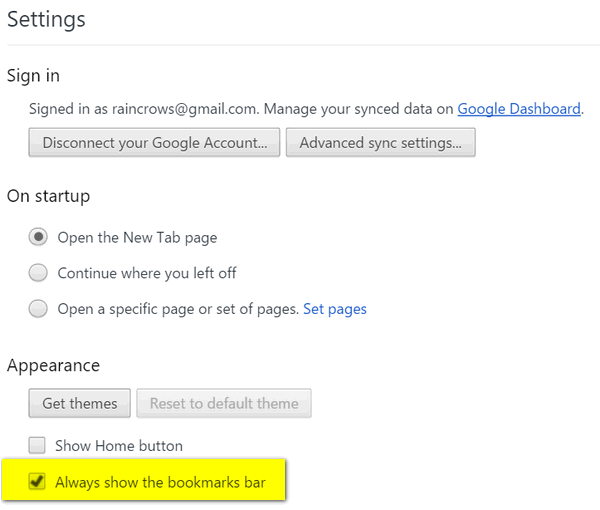Click the 'Show Home button' label text
600x510 pixels.
[119, 446]
